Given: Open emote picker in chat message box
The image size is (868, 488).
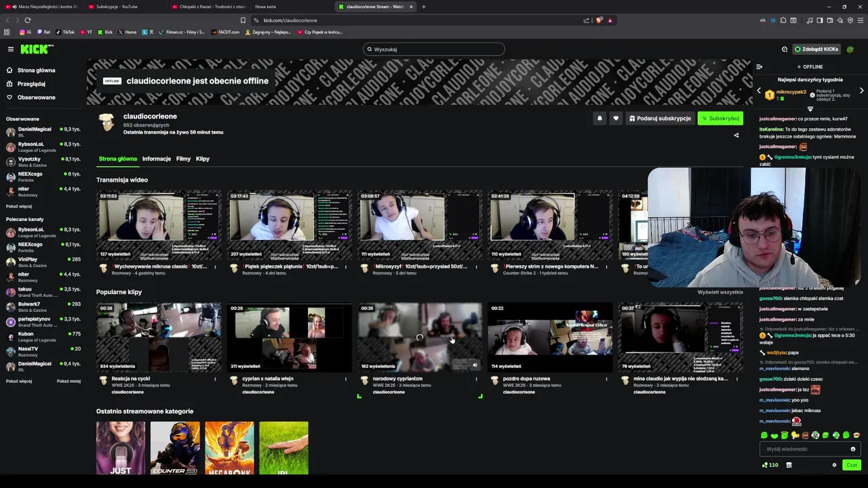Looking at the screenshot, I should [853, 449].
